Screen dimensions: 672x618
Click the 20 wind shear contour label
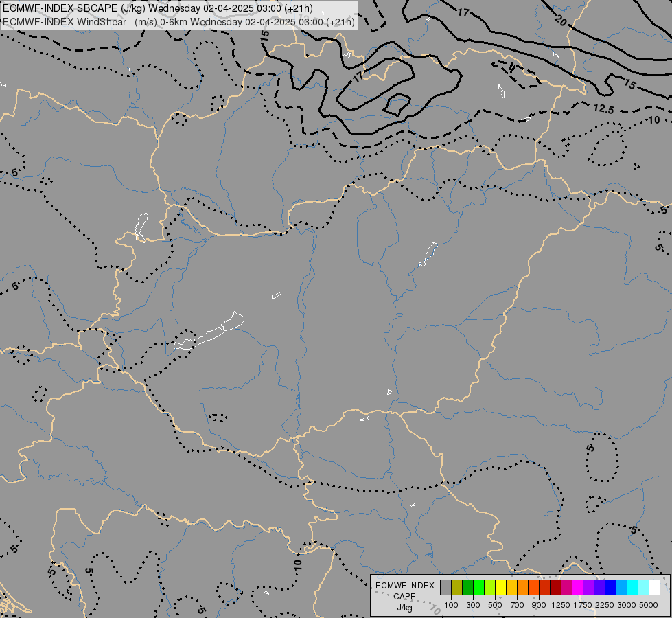point(560,20)
